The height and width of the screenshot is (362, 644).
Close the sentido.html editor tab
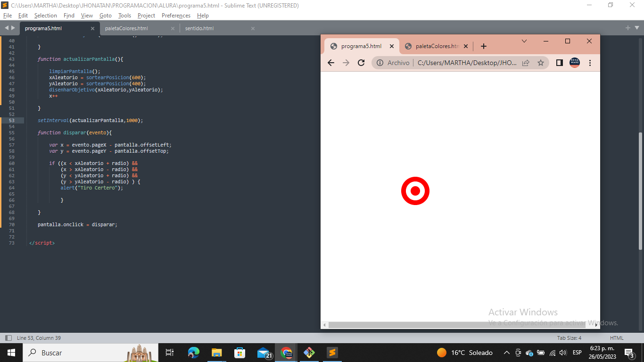tap(253, 28)
